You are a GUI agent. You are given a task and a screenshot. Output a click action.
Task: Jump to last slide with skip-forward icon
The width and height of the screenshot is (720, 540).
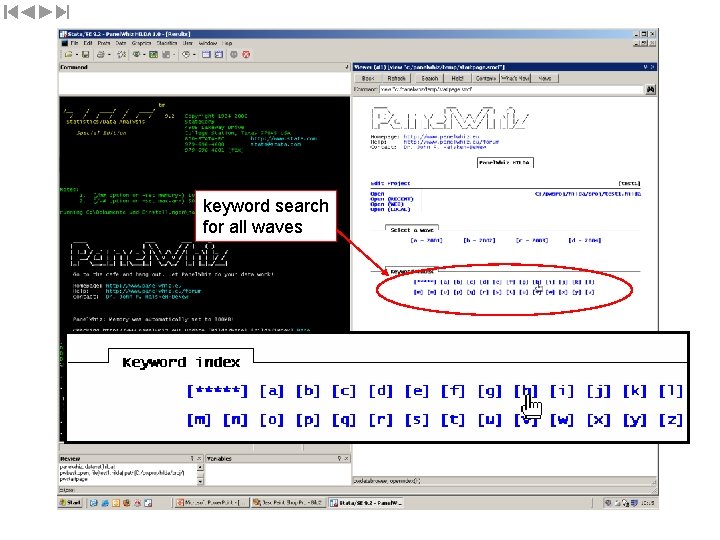point(62,12)
